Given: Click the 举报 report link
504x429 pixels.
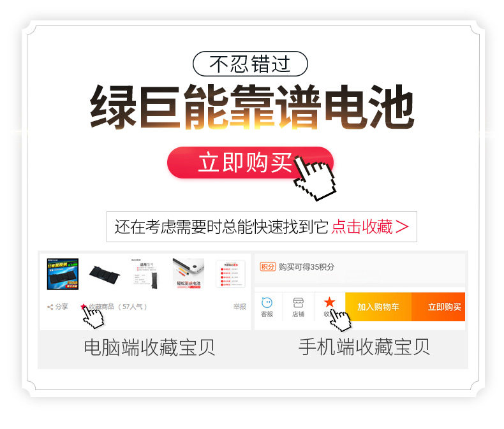Looking at the screenshot, I should [x=239, y=307].
